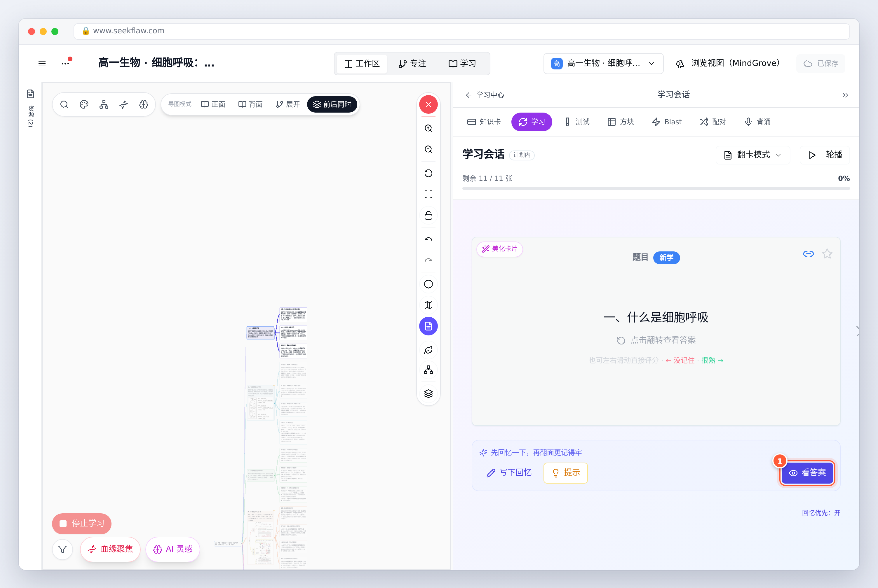Image resolution: width=878 pixels, height=588 pixels.
Task: Undo the last canvas action
Action: click(428, 239)
